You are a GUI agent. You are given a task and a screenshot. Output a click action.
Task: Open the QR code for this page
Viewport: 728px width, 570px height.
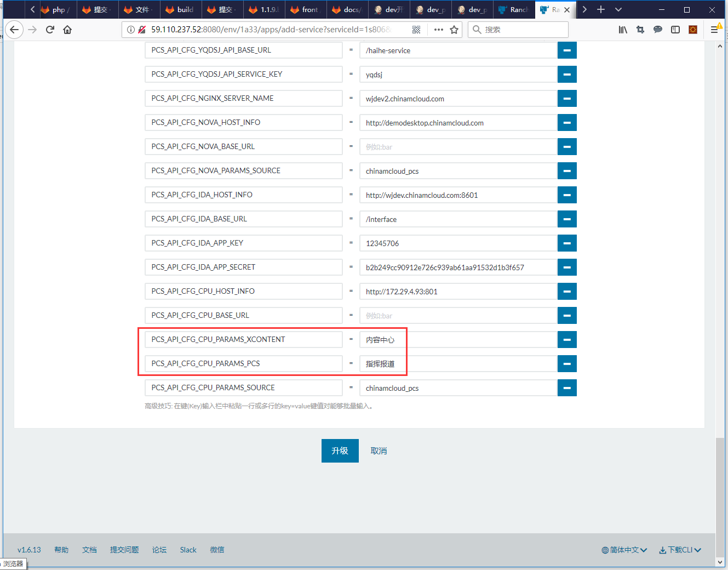(416, 30)
